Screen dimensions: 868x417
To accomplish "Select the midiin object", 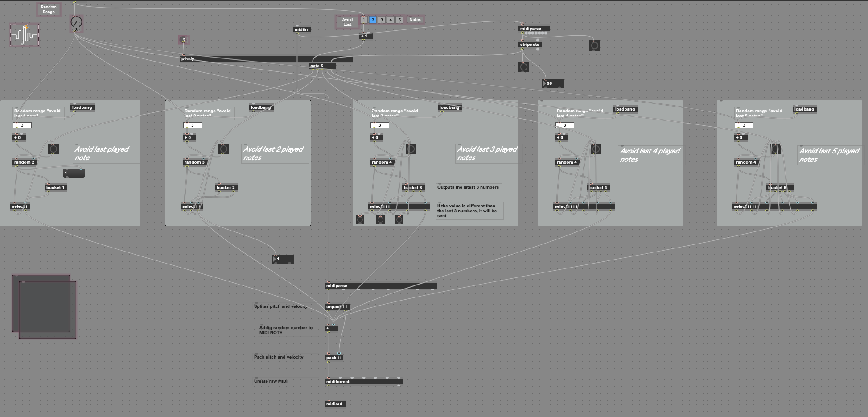I will (x=302, y=29).
